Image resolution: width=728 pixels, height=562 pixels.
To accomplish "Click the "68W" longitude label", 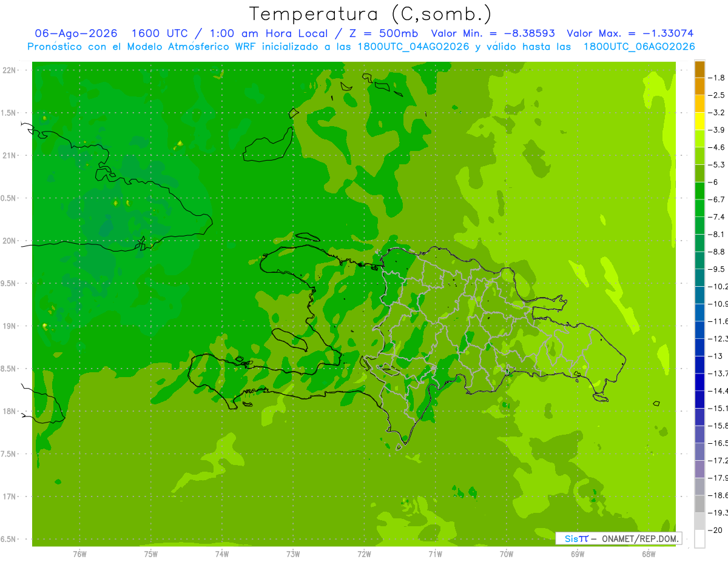I will coord(649,554).
